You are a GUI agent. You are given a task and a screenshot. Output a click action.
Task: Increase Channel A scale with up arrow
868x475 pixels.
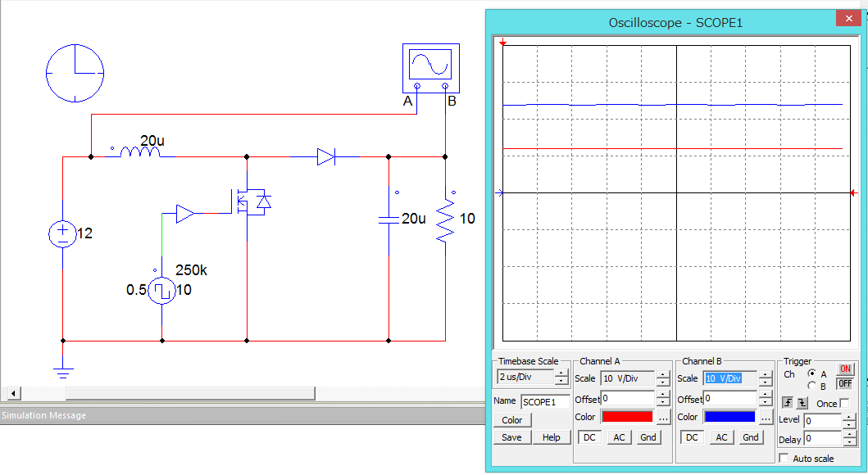662,375
